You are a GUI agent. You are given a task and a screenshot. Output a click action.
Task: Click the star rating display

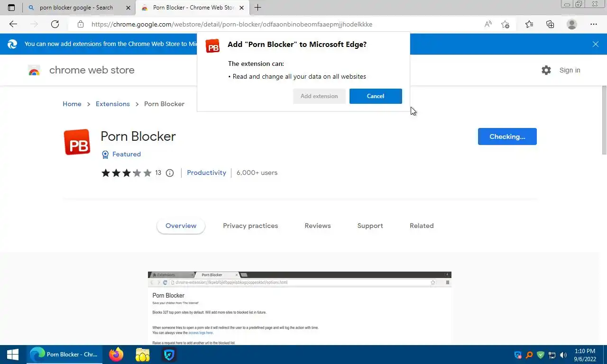coord(126,173)
